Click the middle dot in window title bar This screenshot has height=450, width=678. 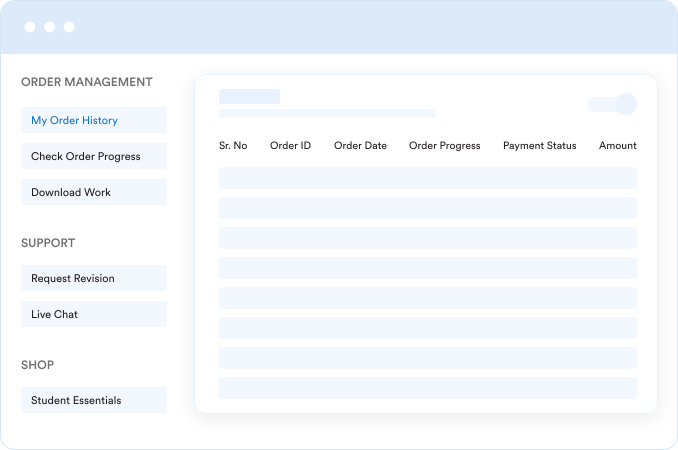click(x=50, y=27)
